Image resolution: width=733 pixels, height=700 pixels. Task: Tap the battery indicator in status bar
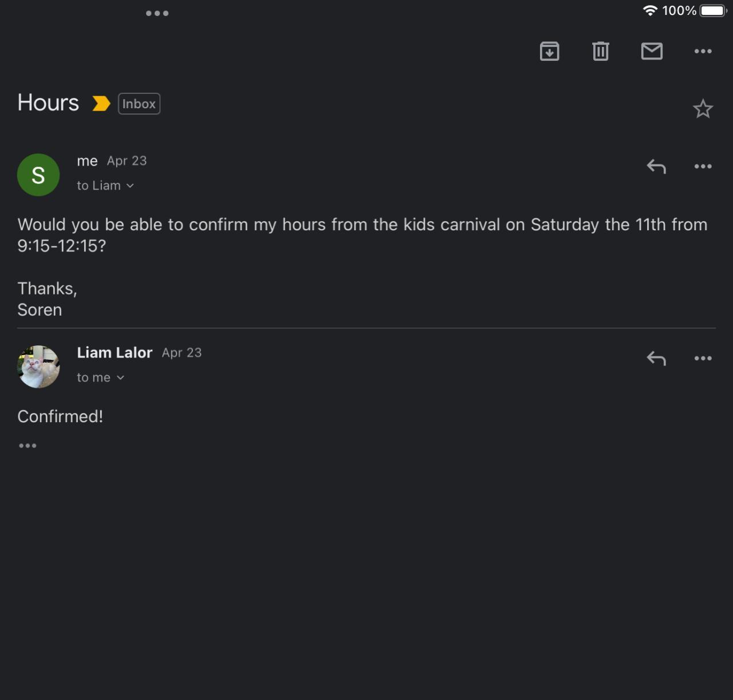pyautogui.click(x=712, y=11)
